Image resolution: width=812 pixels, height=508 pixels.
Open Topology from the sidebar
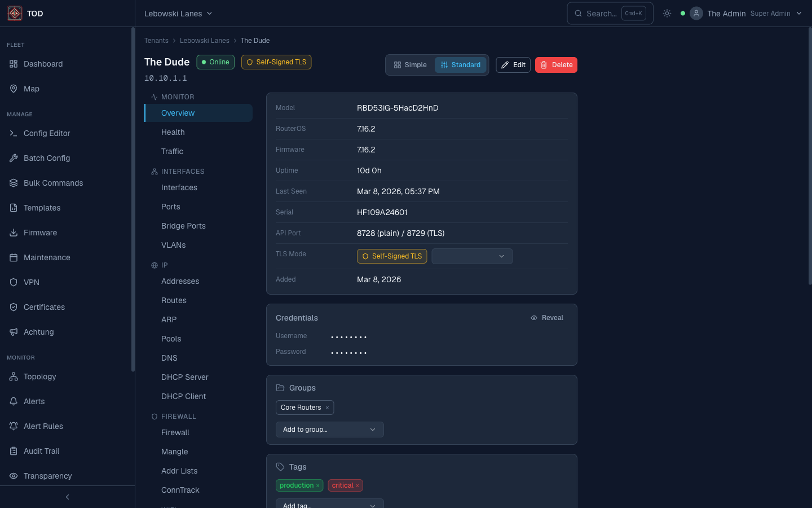click(39, 376)
